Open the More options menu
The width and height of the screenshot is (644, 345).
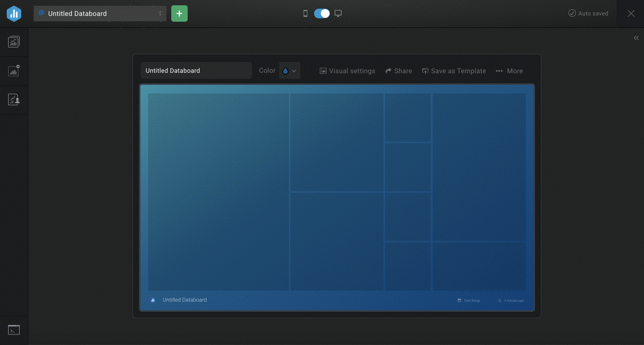pyautogui.click(x=509, y=71)
